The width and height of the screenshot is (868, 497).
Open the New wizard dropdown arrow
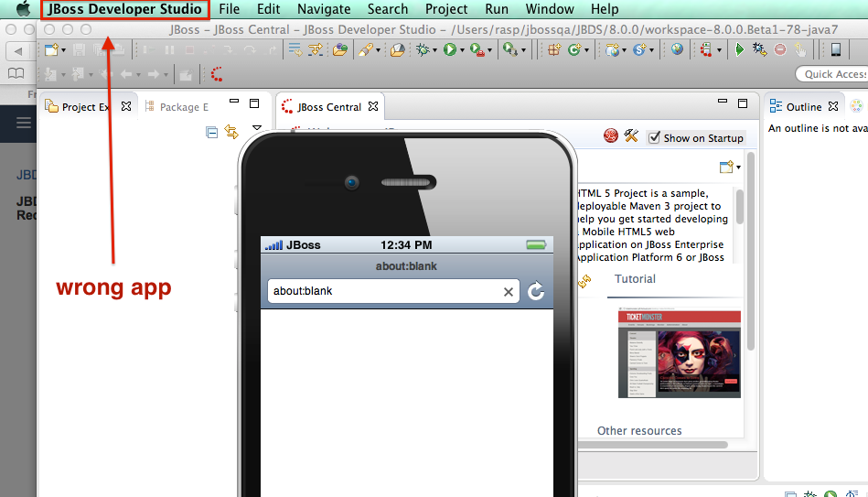pos(64,50)
